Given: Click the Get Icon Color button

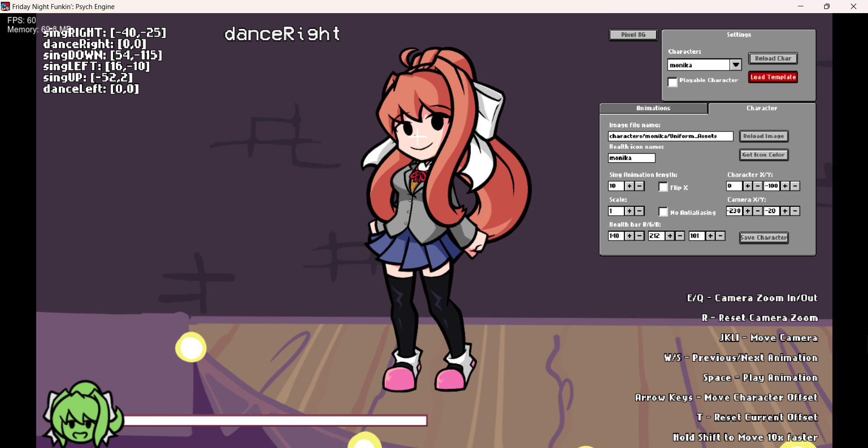Looking at the screenshot, I should 764,155.
